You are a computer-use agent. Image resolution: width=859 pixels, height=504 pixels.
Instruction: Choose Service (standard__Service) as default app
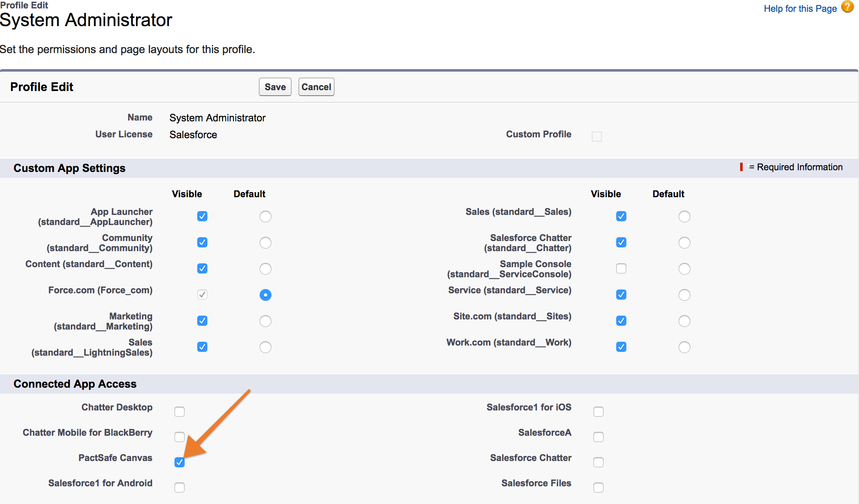coord(685,295)
